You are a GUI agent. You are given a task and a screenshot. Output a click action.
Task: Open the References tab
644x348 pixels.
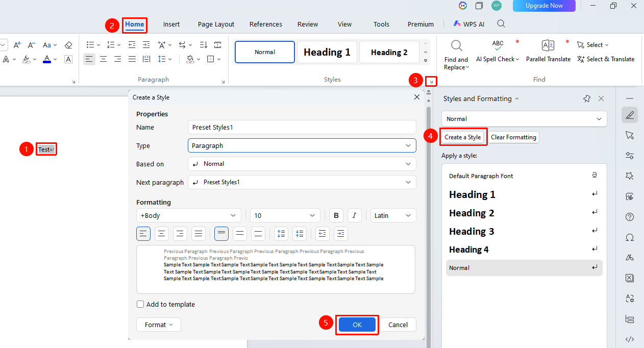[266, 24]
